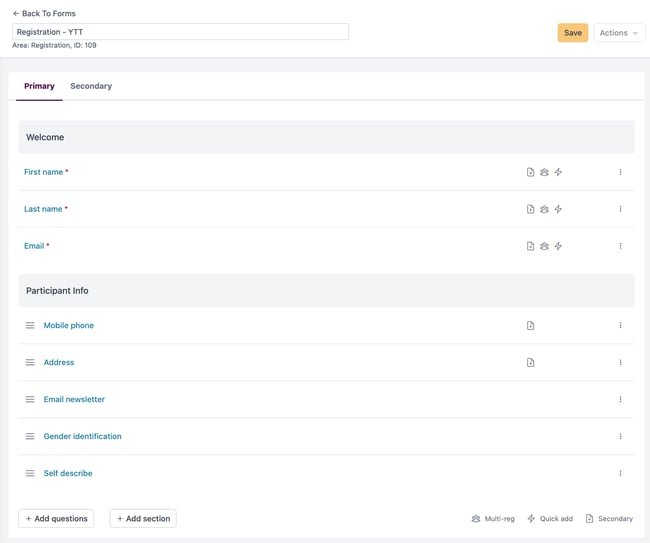
Task: Open three-dot menu for Email newsletter
Action: point(620,399)
